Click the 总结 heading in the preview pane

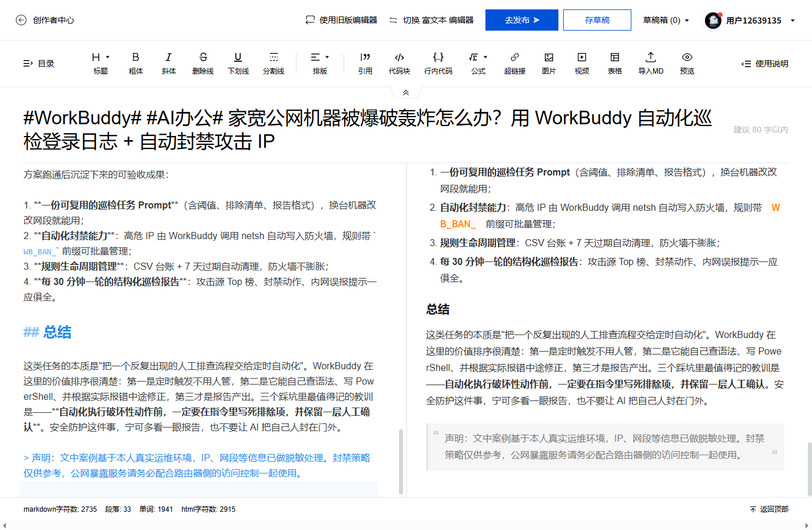click(438, 310)
